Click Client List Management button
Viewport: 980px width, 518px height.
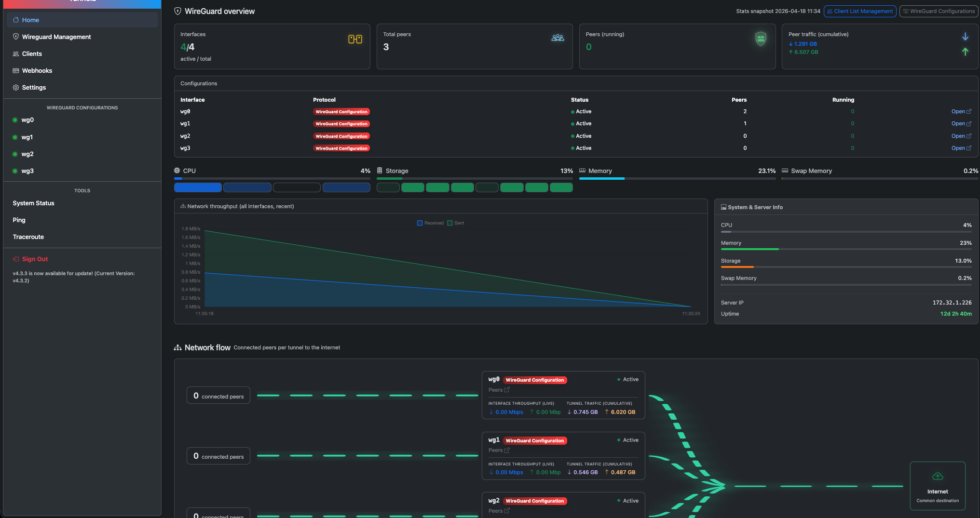(x=860, y=11)
